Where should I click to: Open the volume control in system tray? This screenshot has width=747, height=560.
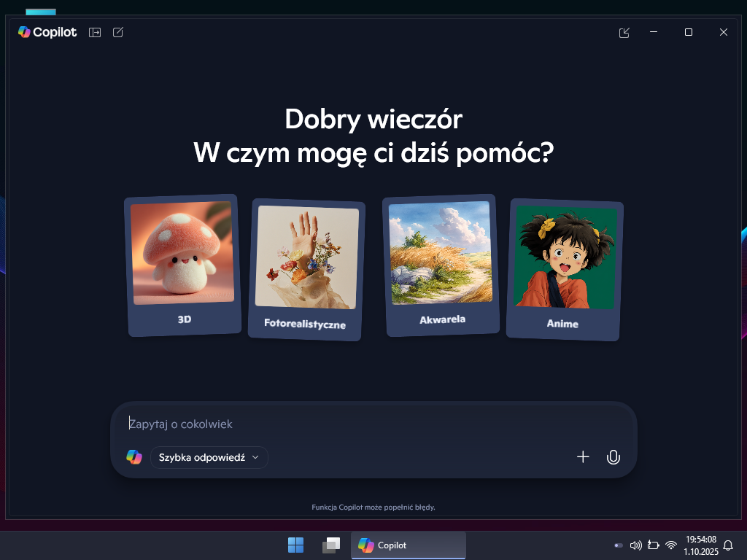pyautogui.click(x=635, y=545)
